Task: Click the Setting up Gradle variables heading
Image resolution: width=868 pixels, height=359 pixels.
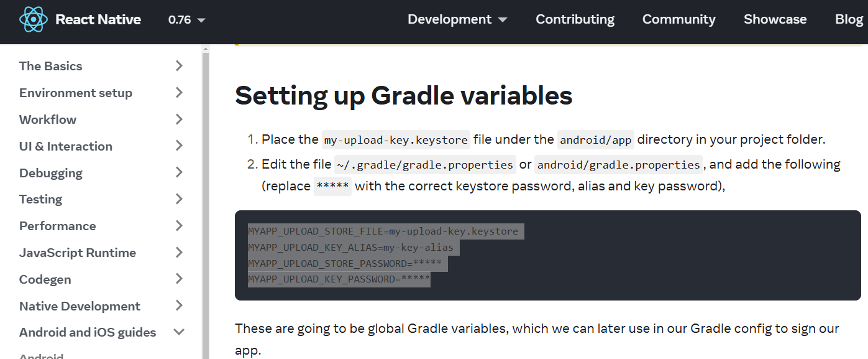Action: click(404, 95)
